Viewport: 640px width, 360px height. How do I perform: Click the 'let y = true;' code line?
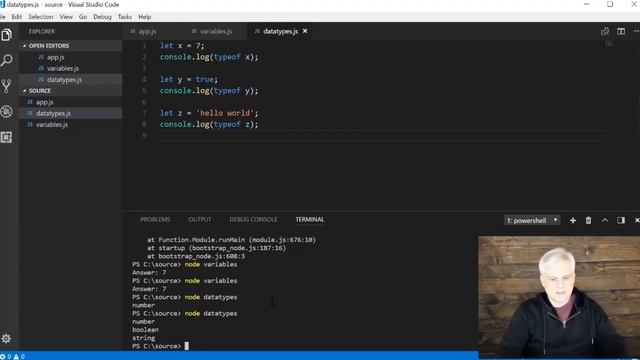(189, 79)
